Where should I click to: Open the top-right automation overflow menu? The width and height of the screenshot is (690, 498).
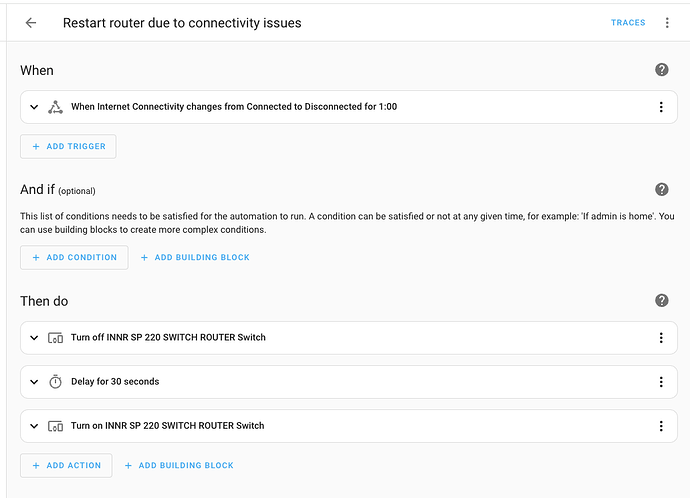[667, 23]
